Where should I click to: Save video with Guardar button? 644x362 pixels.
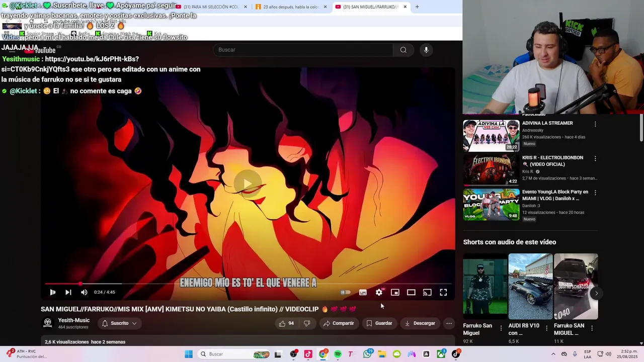(x=379, y=323)
